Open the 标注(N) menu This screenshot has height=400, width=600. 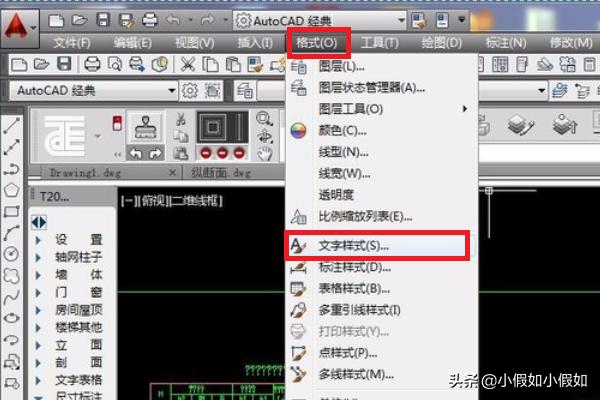(x=506, y=43)
